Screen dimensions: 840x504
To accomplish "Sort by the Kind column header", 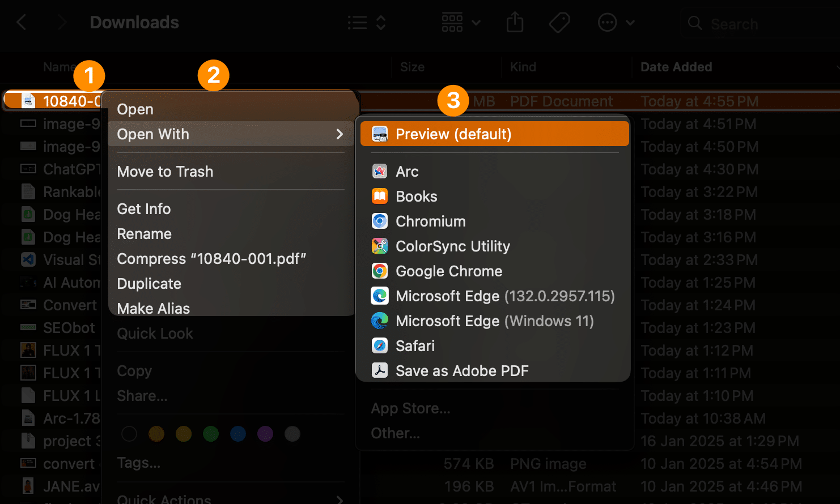I will click(523, 67).
